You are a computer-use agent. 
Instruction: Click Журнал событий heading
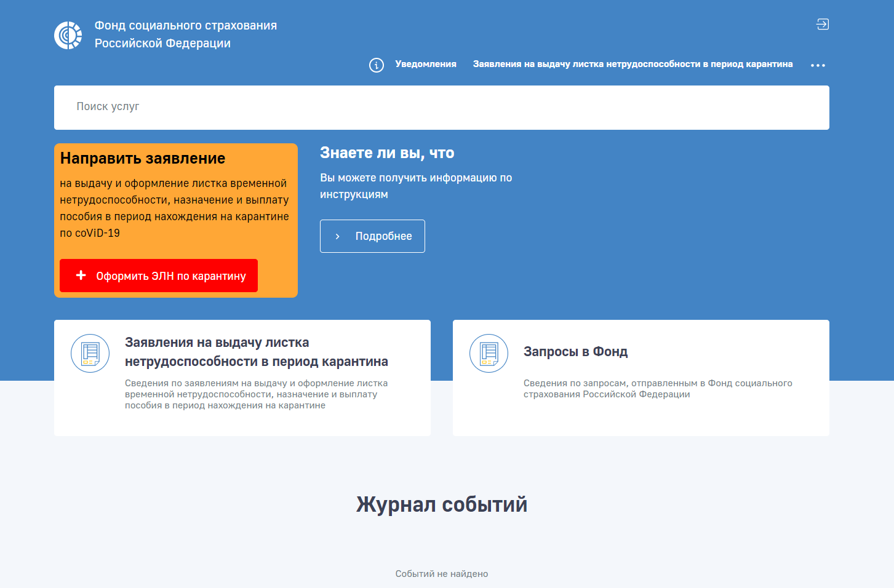pyautogui.click(x=442, y=504)
